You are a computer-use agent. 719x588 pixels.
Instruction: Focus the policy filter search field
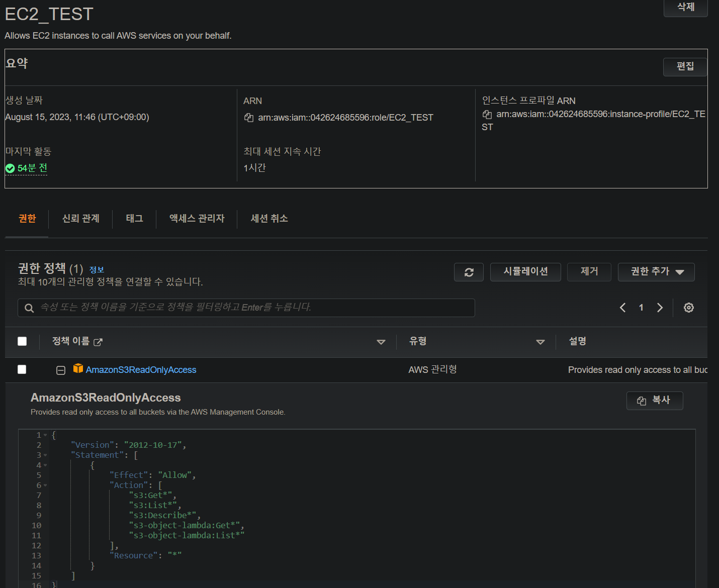click(246, 308)
